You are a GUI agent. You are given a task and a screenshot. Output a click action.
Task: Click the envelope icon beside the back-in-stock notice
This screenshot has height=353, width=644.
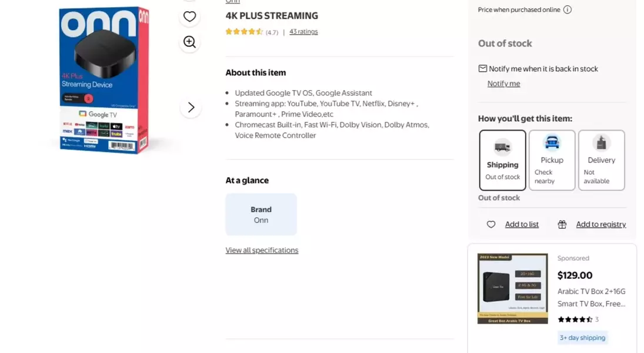pyautogui.click(x=483, y=69)
